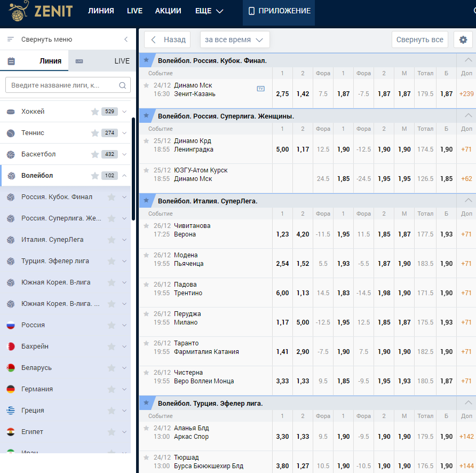Open the за все время period dropdown
The image size is (476, 473).
[235, 40]
